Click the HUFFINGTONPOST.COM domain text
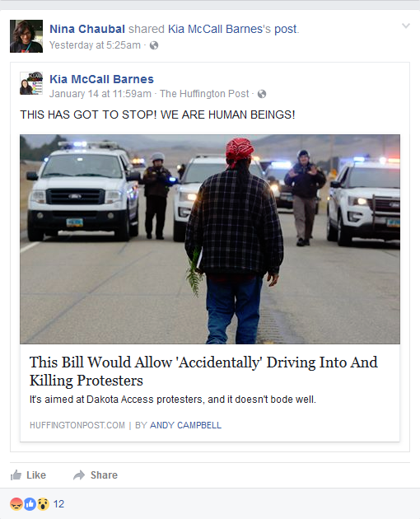This screenshot has width=420, height=519. tap(77, 425)
